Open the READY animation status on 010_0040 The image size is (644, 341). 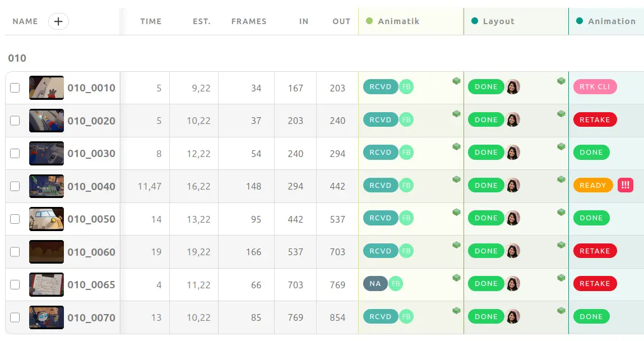592,186
